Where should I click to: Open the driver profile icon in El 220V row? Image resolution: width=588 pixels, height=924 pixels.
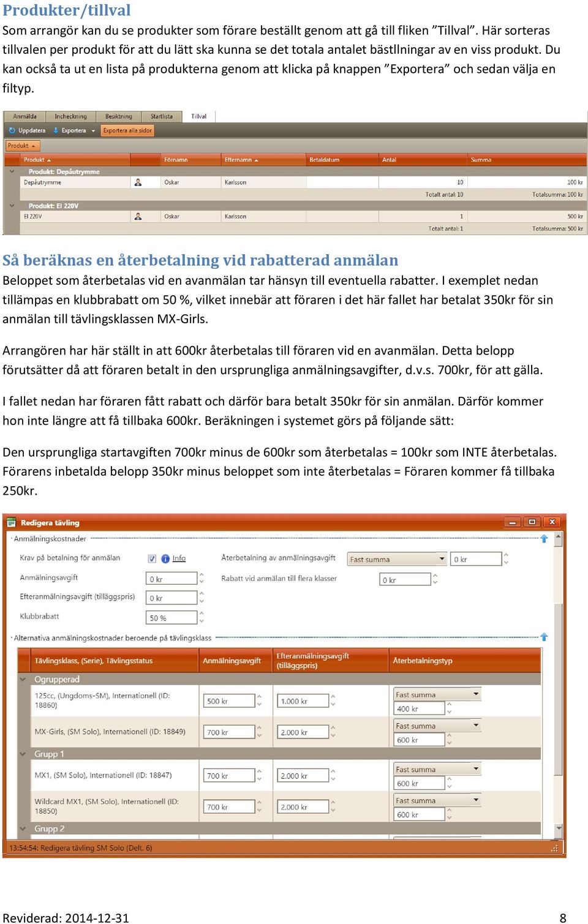[x=138, y=217]
